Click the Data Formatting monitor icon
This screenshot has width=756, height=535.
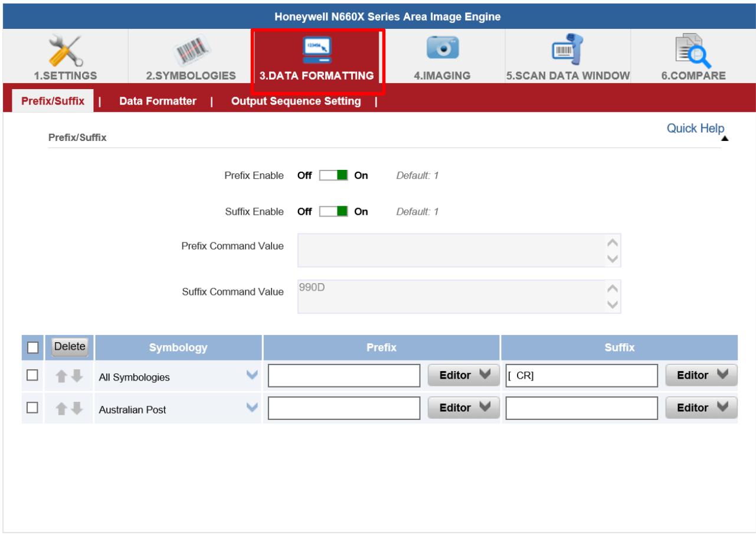tap(318, 50)
